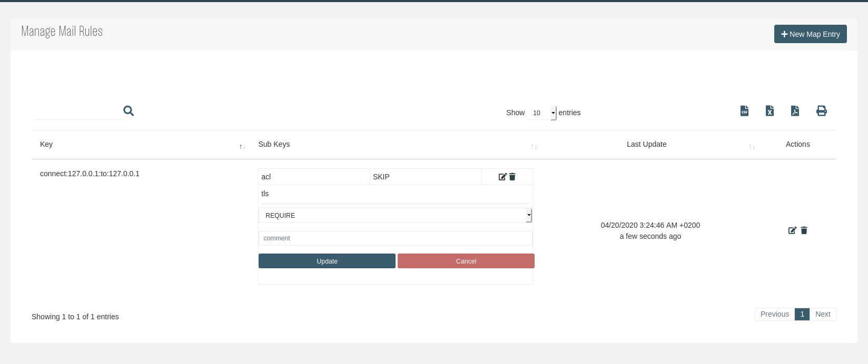Go to the Previous page
Image resolution: width=868 pixels, height=364 pixels.
(774, 315)
